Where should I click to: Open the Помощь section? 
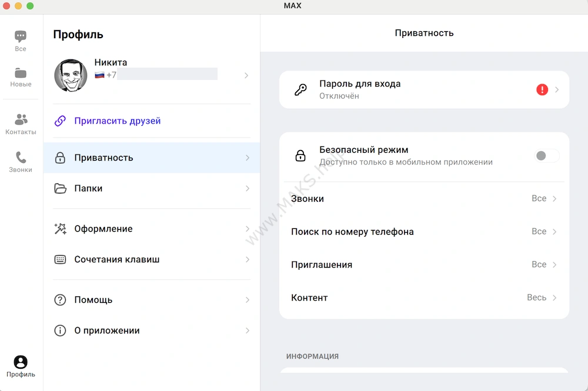coord(151,300)
